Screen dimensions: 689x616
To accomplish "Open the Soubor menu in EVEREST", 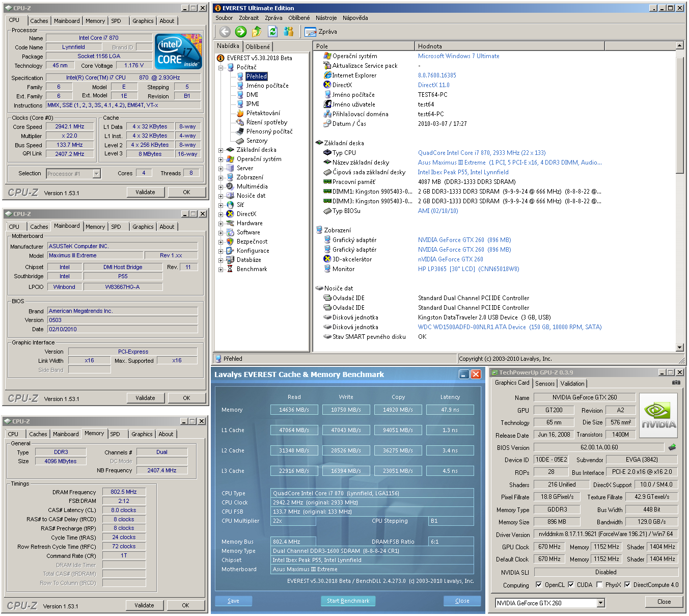I will (x=224, y=18).
